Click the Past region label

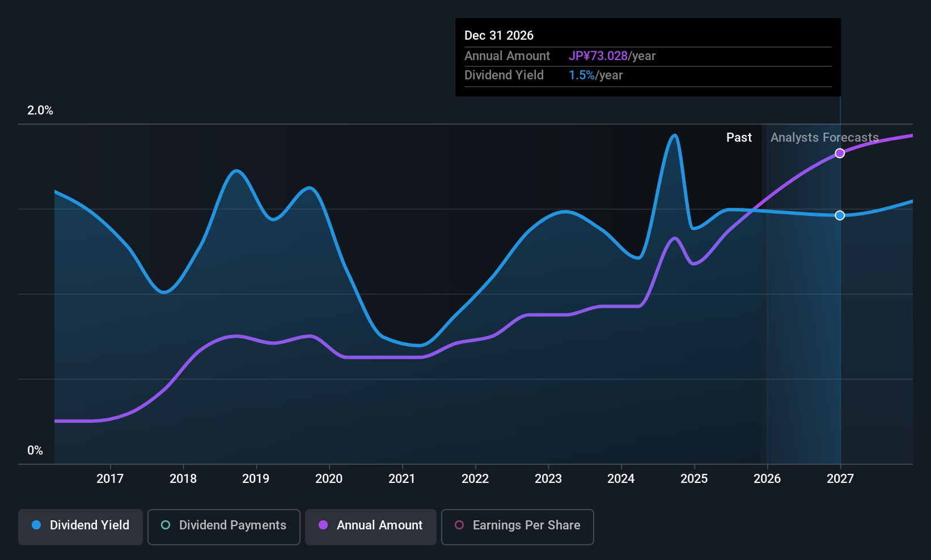739,138
